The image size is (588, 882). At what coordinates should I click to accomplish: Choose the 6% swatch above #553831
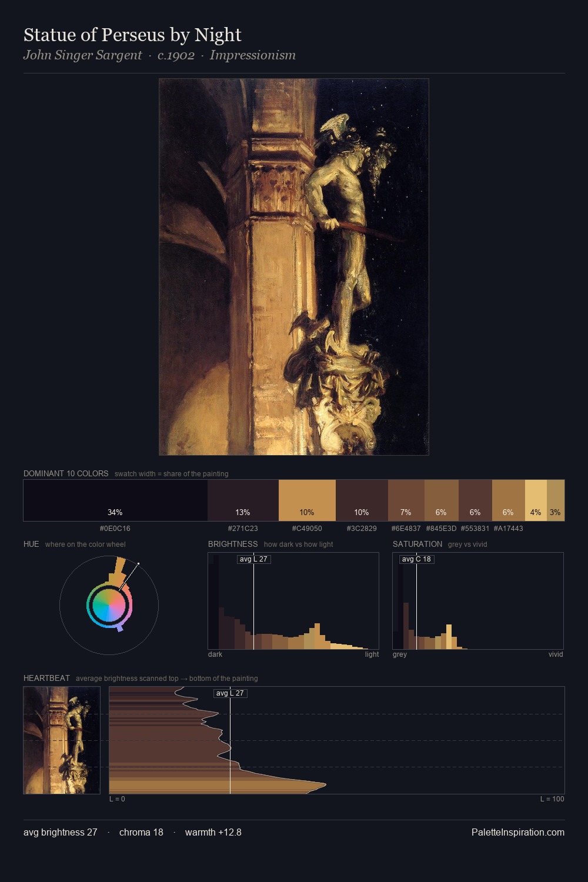click(x=475, y=500)
